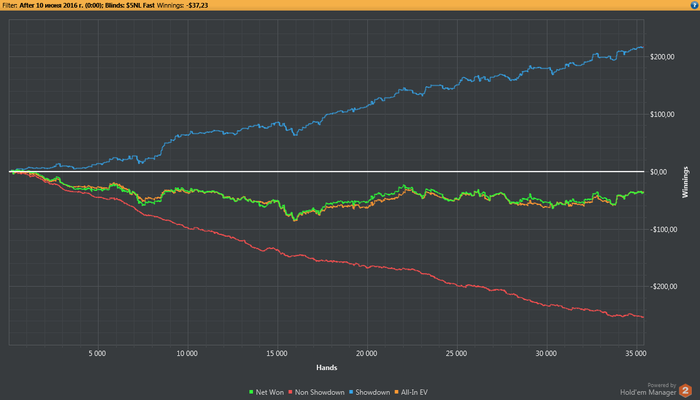Click the Hands axis title
This screenshot has height=400, width=700.
pyautogui.click(x=327, y=367)
